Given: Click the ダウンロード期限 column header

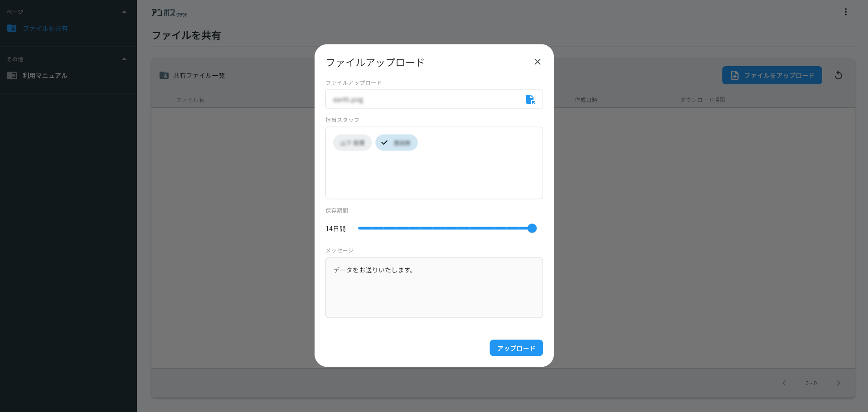Looking at the screenshot, I should point(702,100).
